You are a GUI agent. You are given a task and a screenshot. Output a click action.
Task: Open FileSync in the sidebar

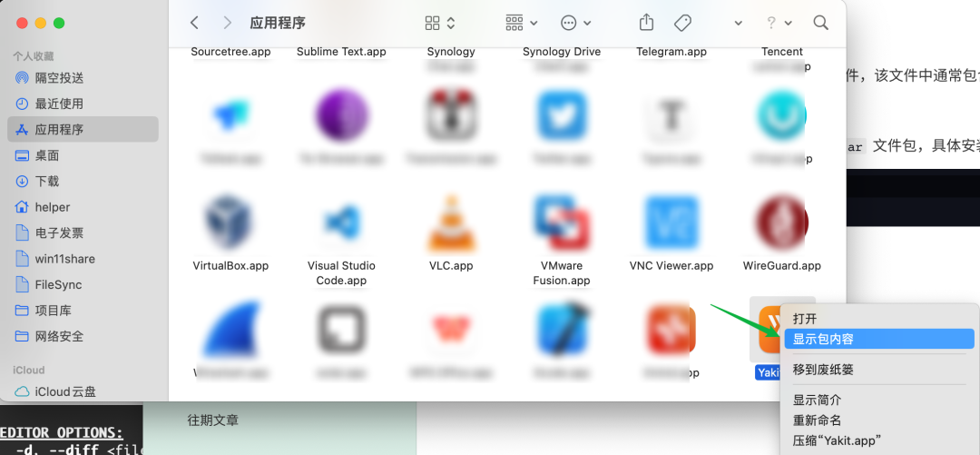point(83,285)
